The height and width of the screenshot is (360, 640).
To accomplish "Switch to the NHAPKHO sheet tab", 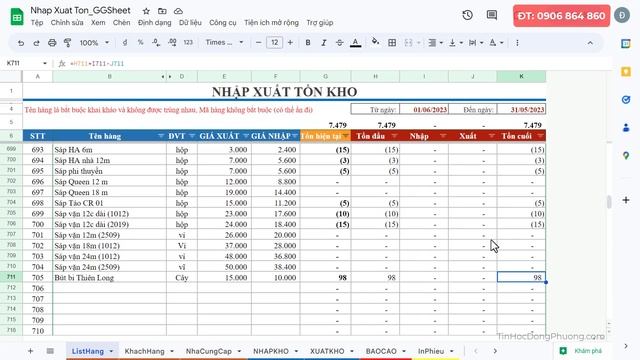I will (271, 351).
